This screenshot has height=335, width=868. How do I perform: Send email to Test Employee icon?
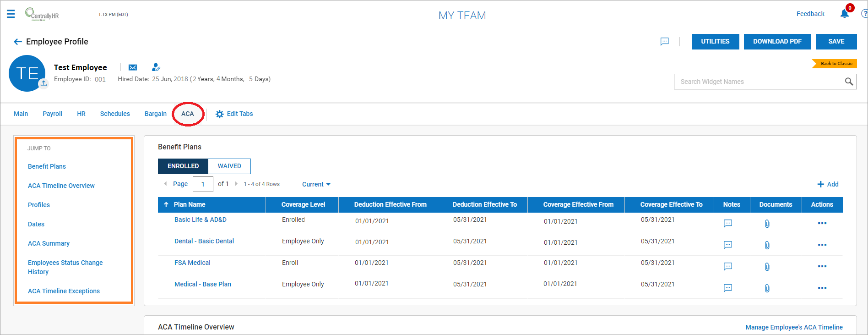click(133, 67)
